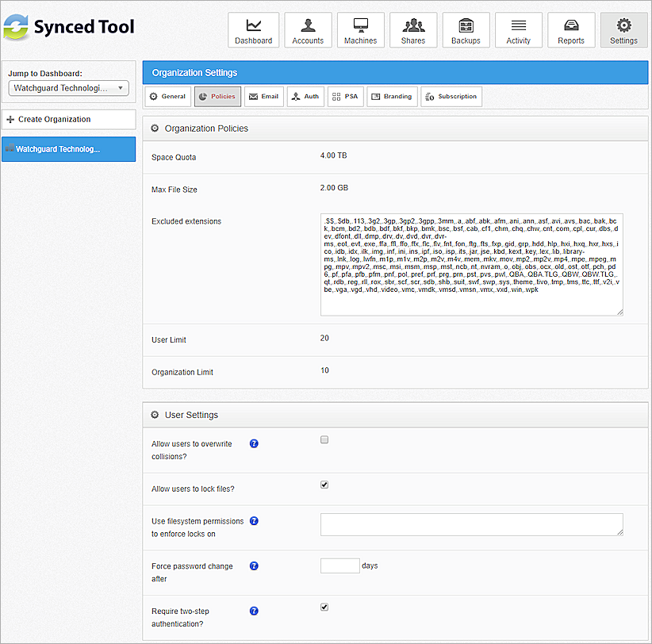Image resolution: width=652 pixels, height=644 pixels.
Task: Open the Machines section
Action: coord(360,29)
